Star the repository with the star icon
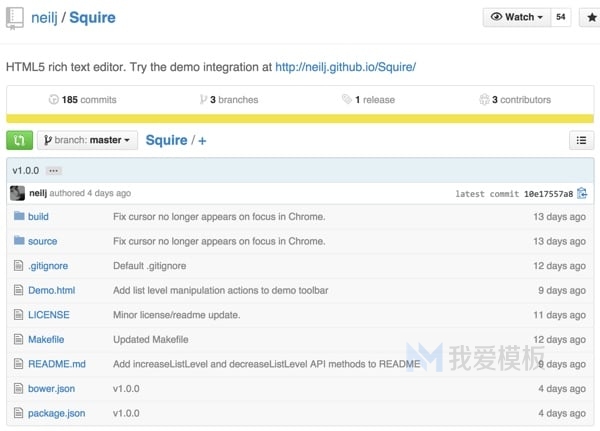The width and height of the screenshot is (600, 431). pos(592,17)
